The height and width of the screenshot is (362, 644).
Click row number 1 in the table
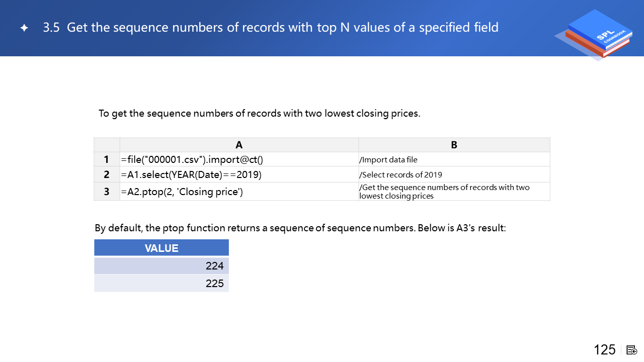coord(107,159)
